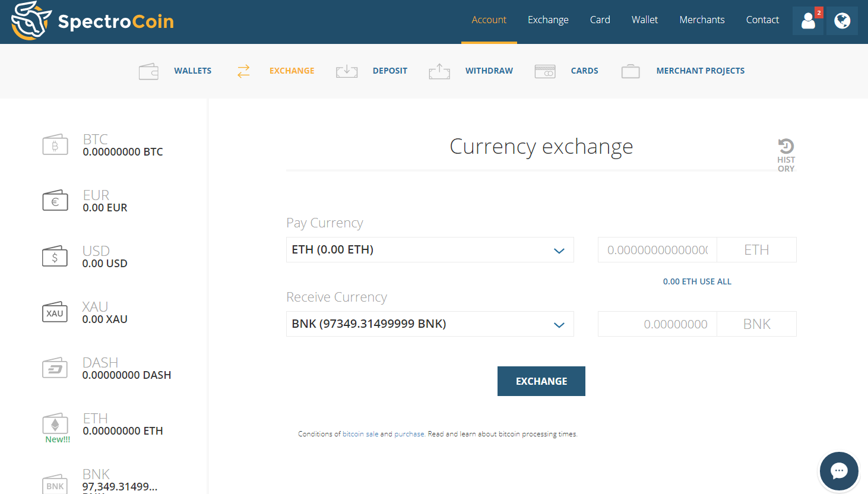The image size is (868, 494).
Task: Select the BTC wallet icon in sidebar
Action: 55,144
